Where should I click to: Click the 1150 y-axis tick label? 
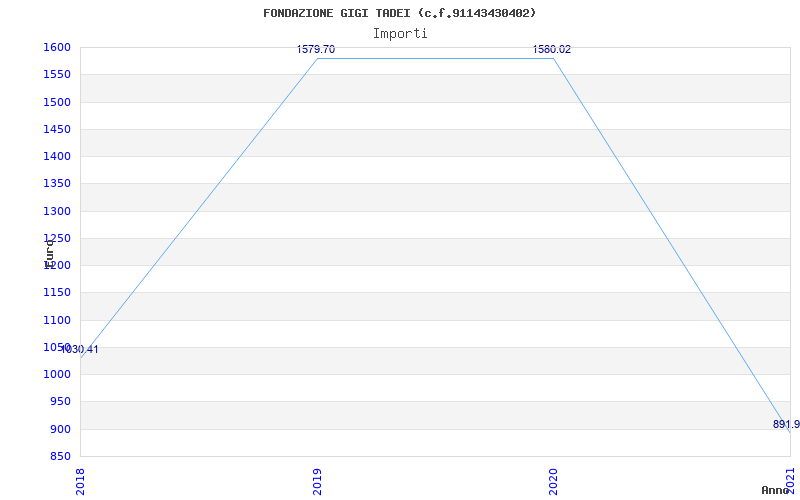tap(56, 293)
